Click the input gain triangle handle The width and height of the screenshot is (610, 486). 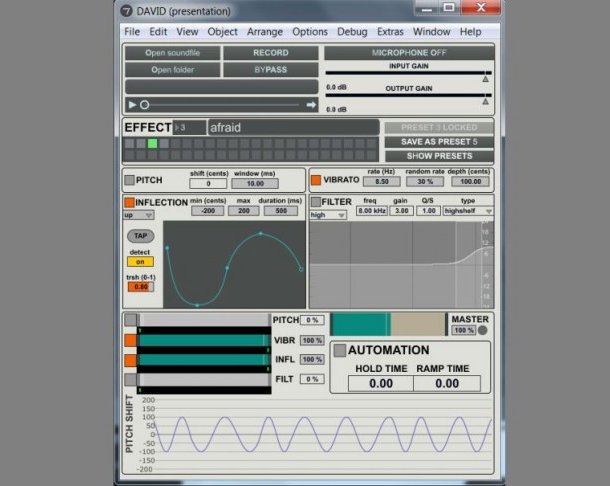pyautogui.click(x=486, y=79)
